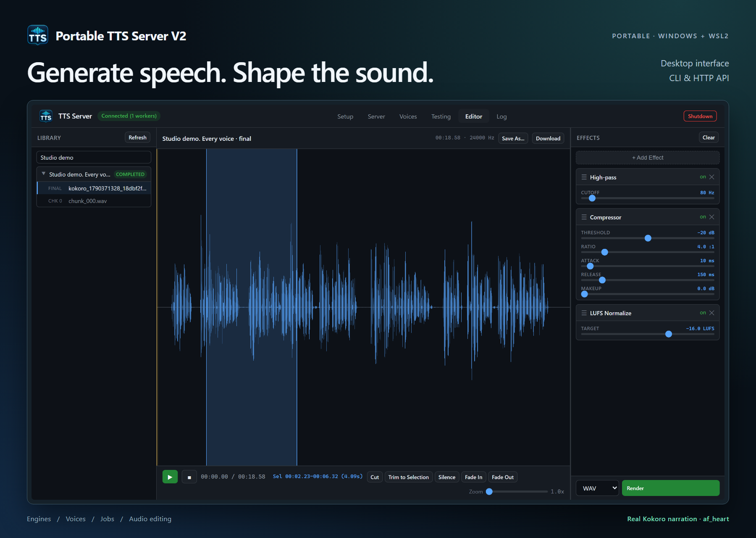
Task: Go to the Log tab
Action: pyautogui.click(x=501, y=116)
